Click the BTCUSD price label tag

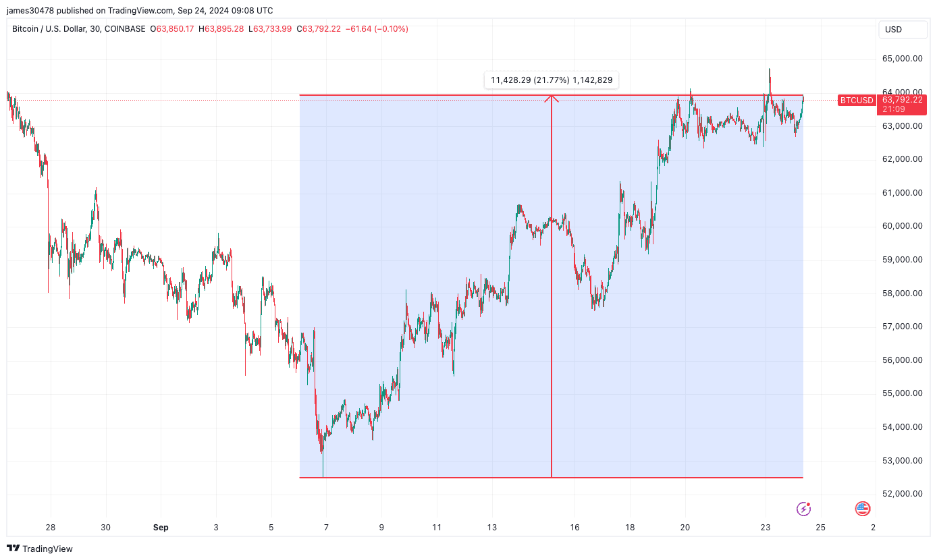point(856,101)
